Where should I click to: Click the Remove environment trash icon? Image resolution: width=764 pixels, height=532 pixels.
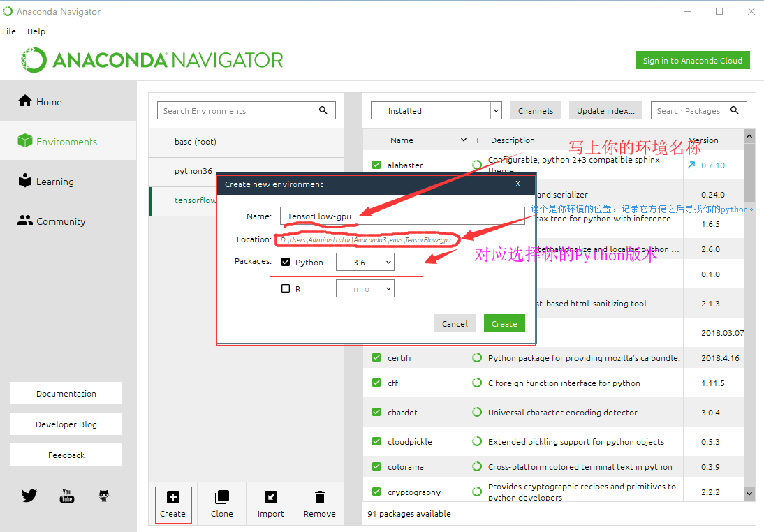coord(320,497)
